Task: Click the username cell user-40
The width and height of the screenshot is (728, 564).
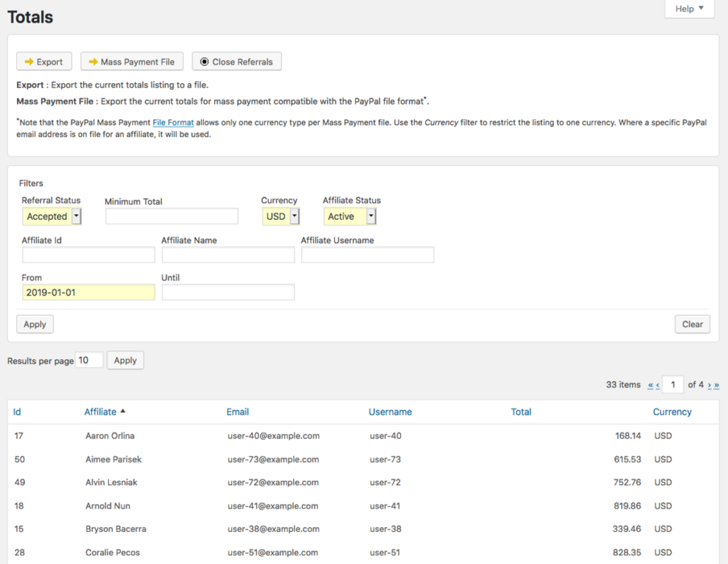Action: [x=385, y=436]
